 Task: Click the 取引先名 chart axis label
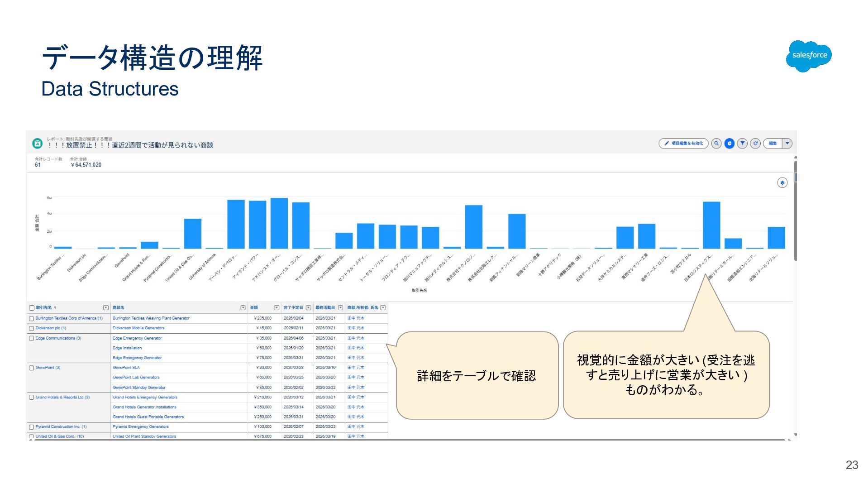(419, 291)
